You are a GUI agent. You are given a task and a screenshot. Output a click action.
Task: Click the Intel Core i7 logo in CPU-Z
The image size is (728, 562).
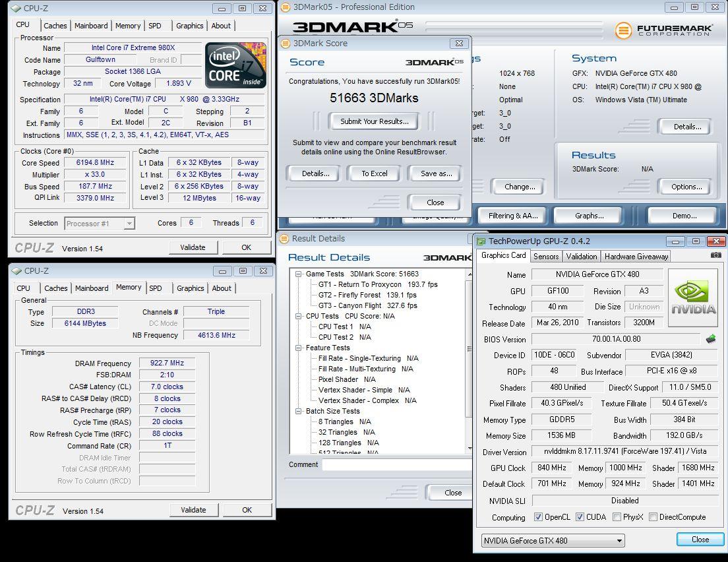[235, 65]
